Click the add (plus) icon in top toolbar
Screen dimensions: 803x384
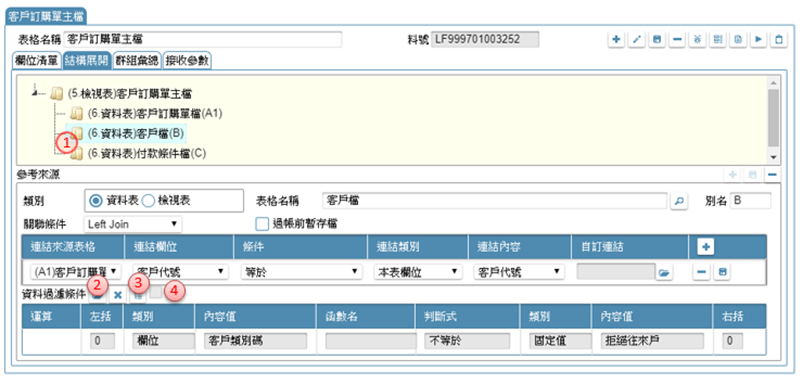coord(616,40)
